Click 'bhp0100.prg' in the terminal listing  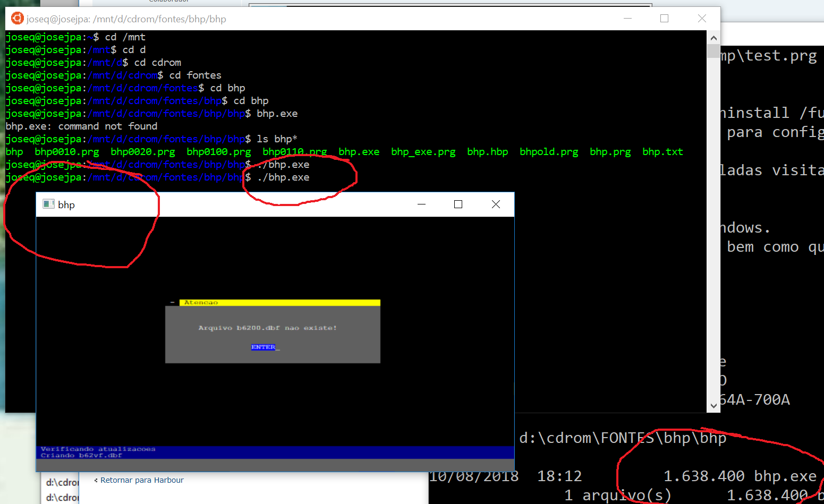(x=219, y=152)
